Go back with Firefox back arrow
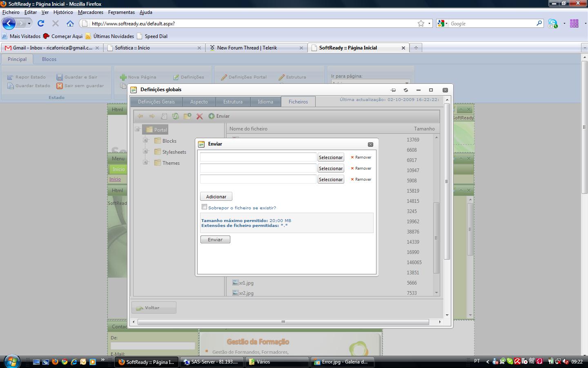Image resolution: width=588 pixels, height=368 pixels. tap(9, 23)
